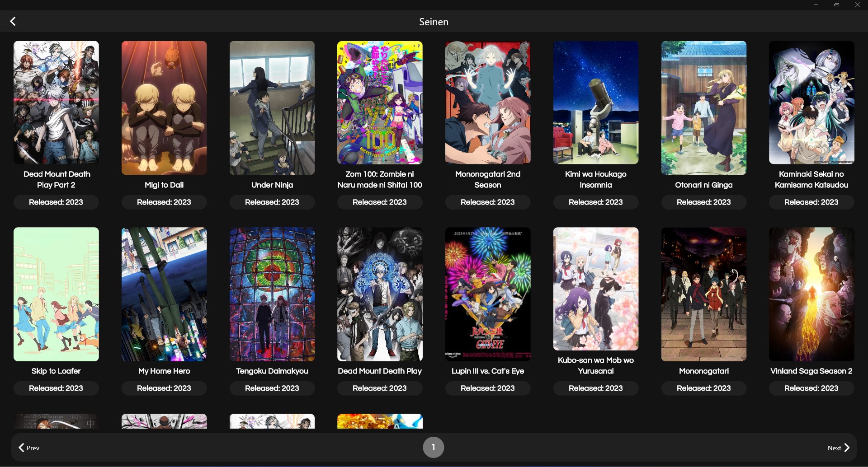
Task: Open the Zom 100 poster
Action: coord(380,103)
